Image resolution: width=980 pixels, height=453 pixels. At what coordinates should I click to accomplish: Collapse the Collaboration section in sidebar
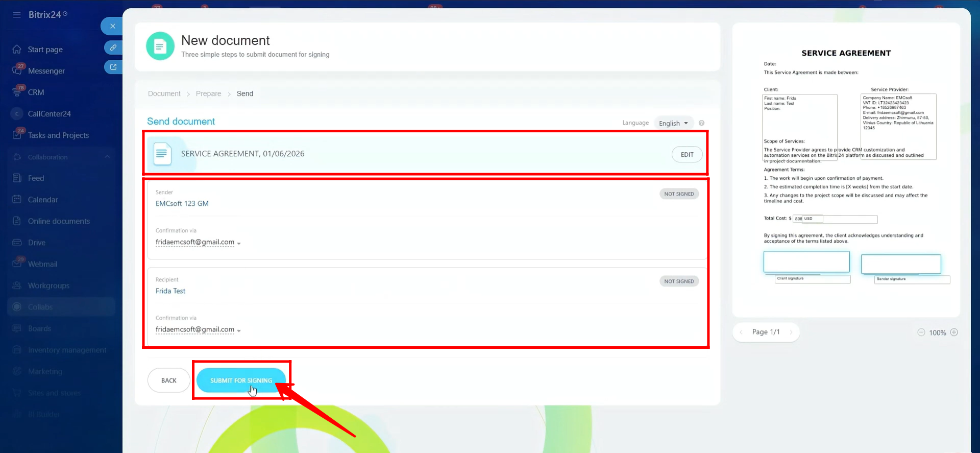(x=107, y=157)
